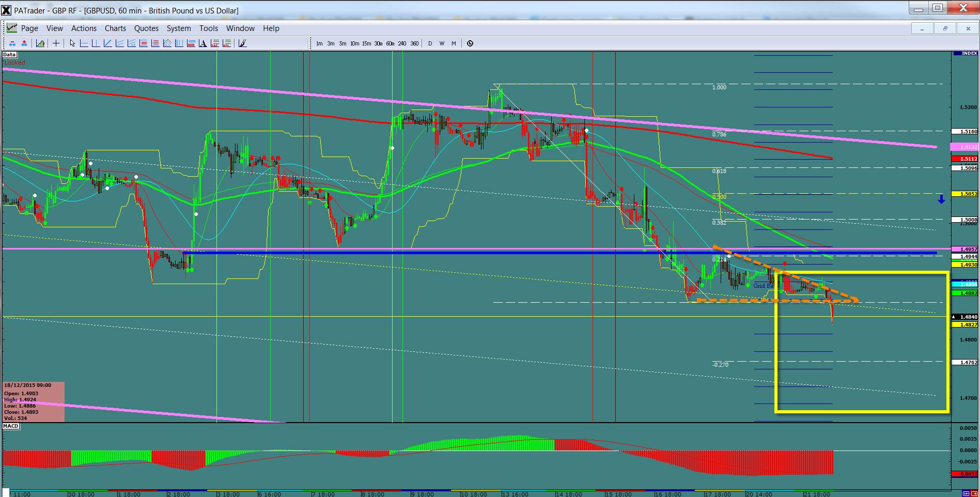Open the Window menu
This screenshot has height=497, width=980.
240,28
